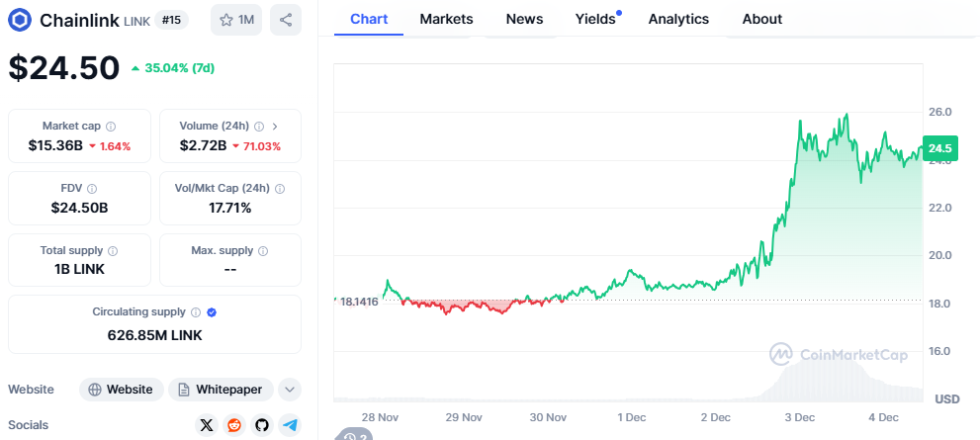This screenshot has width=980, height=440.
Task: Open Volume (24h) details arrow
Action: [x=275, y=127]
